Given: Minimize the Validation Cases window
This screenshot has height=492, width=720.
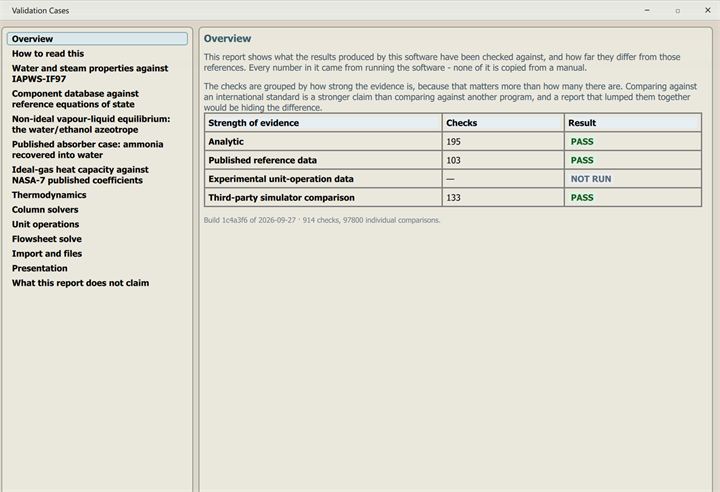Looking at the screenshot, I should tap(647, 10).
